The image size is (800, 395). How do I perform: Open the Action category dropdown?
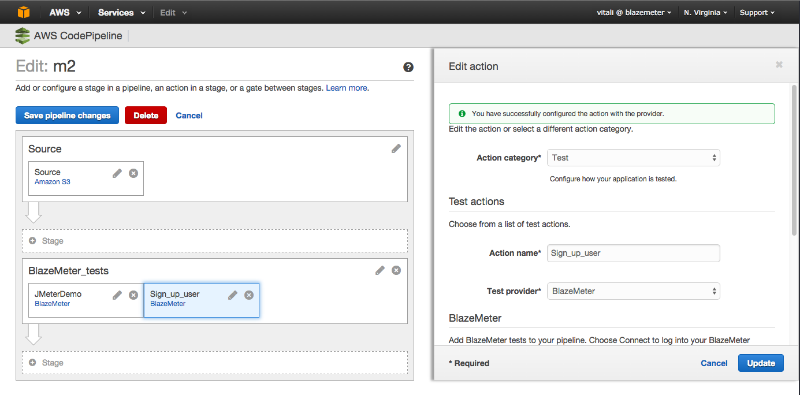633,158
